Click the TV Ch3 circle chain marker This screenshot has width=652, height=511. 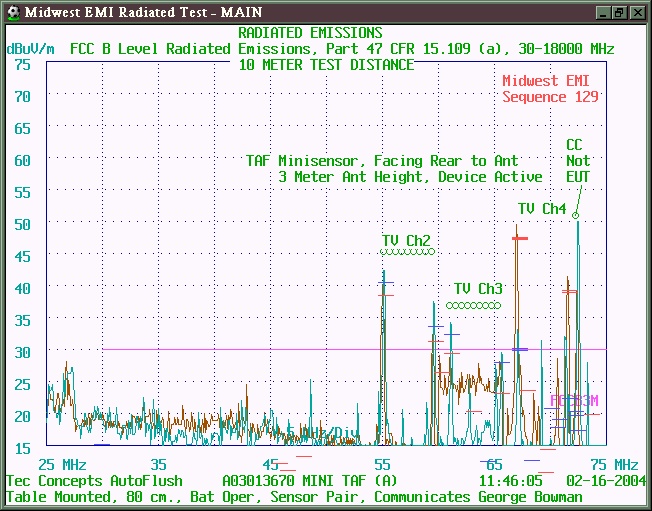(x=473, y=305)
